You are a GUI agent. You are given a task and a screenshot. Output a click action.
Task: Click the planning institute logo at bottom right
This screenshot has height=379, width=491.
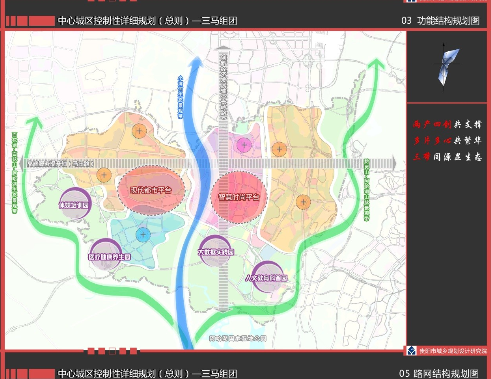[412, 351]
